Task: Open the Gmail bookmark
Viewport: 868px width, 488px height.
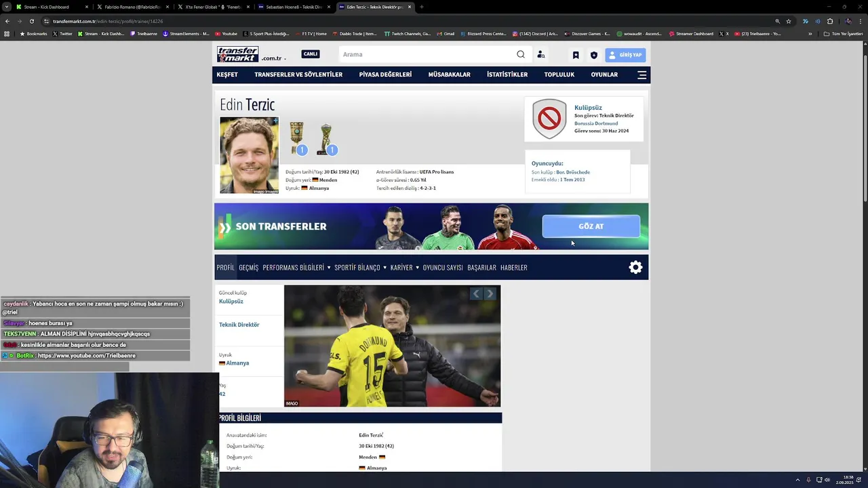Action: coord(446,33)
